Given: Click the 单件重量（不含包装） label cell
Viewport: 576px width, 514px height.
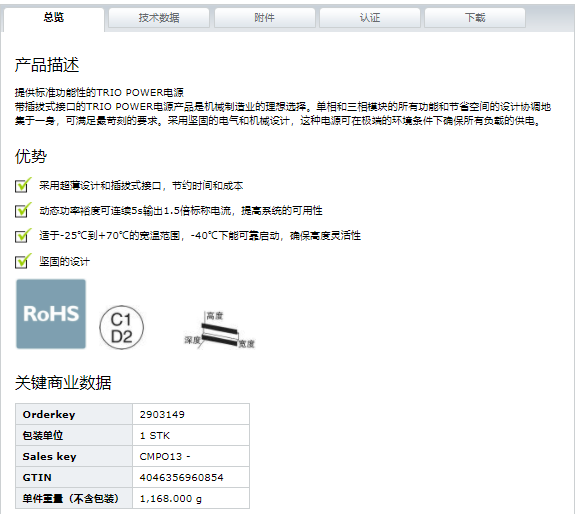Looking at the screenshot, I should (x=74, y=498).
